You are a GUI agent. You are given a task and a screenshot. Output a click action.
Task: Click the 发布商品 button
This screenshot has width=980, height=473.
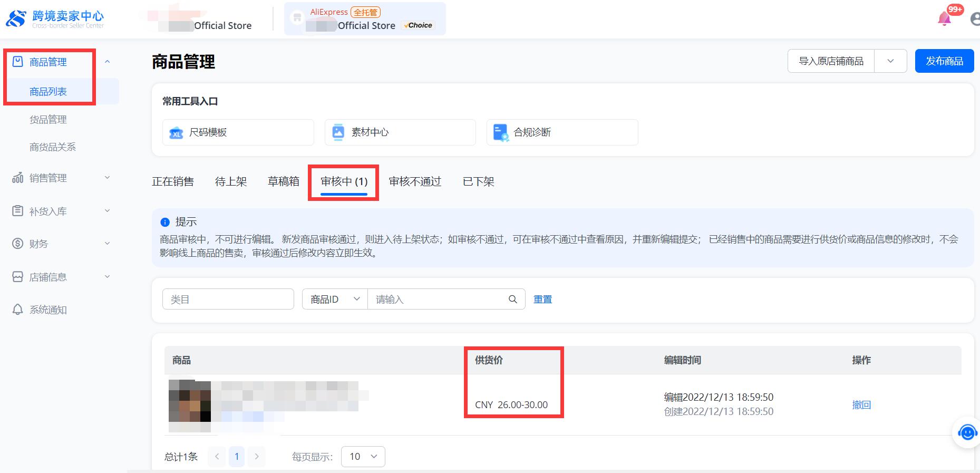pyautogui.click(x=944, y=61)
